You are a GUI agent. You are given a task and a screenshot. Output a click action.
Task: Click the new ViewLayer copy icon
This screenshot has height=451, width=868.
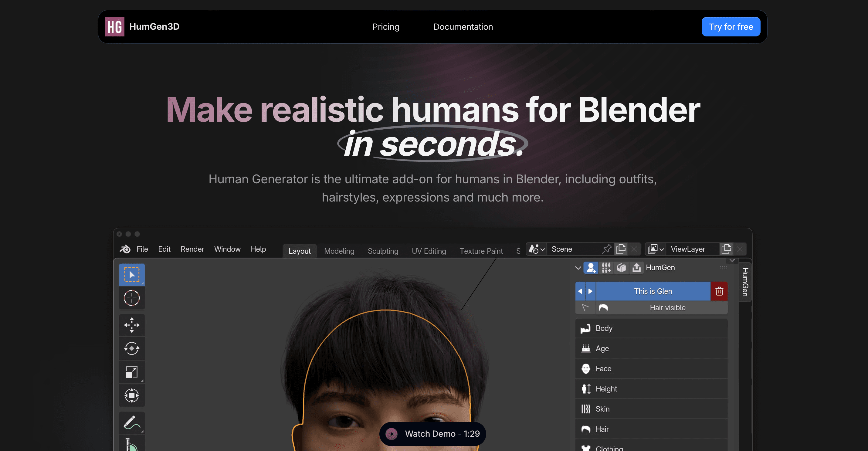[726, 249]
